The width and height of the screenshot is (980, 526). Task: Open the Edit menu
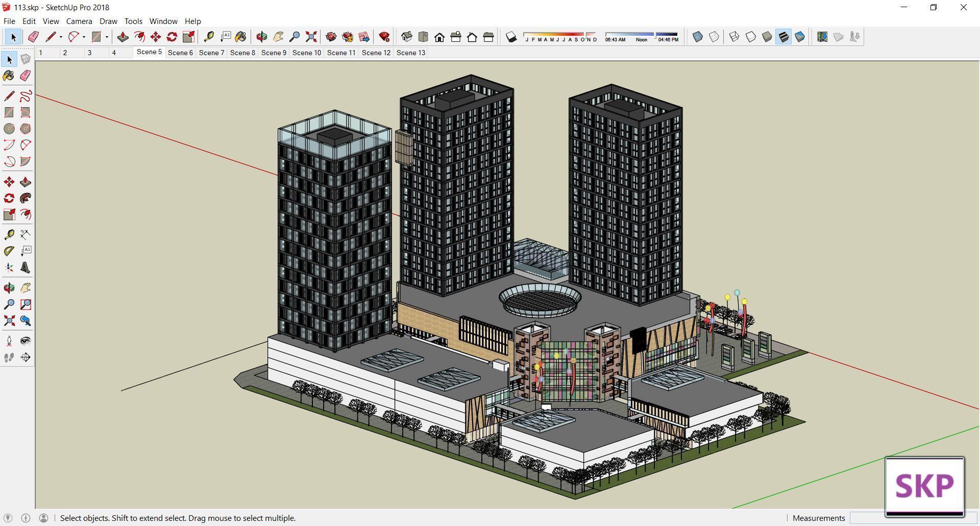tap(29, 21)
